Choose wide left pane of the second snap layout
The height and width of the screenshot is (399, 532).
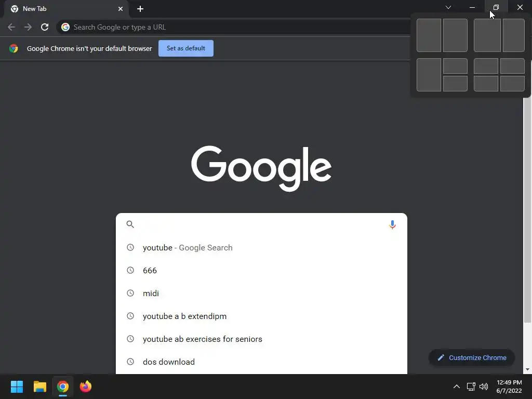click(487, 35)
